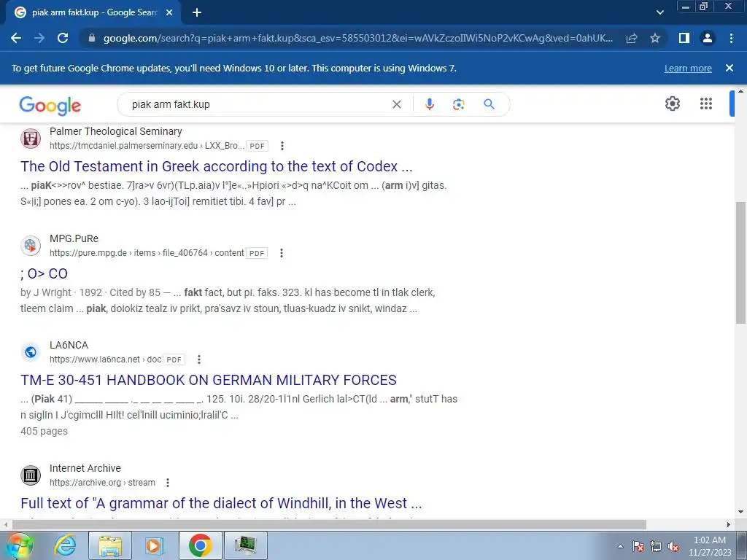
Task: Open the Google apps grid
Action: (706, 104)
